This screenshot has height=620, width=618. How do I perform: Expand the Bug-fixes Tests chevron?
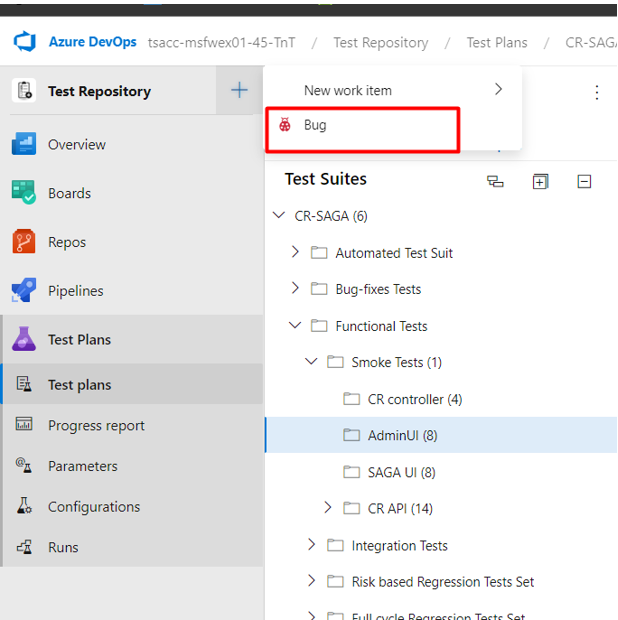click(x=295, y=288)
